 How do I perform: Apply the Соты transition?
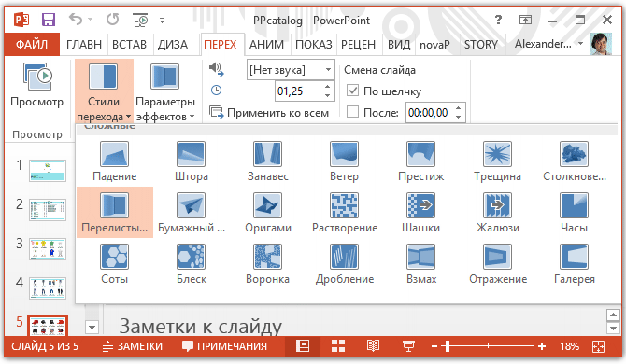(x=115, y=264)
